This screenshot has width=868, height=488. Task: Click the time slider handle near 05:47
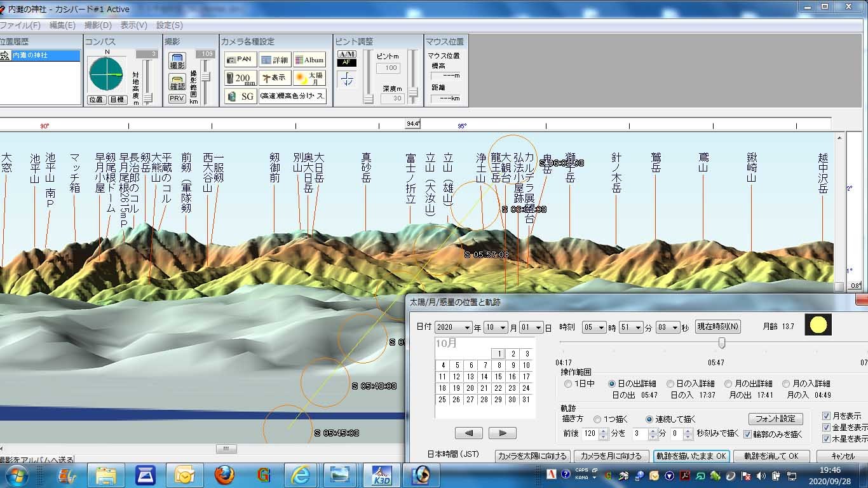[721, 343]
